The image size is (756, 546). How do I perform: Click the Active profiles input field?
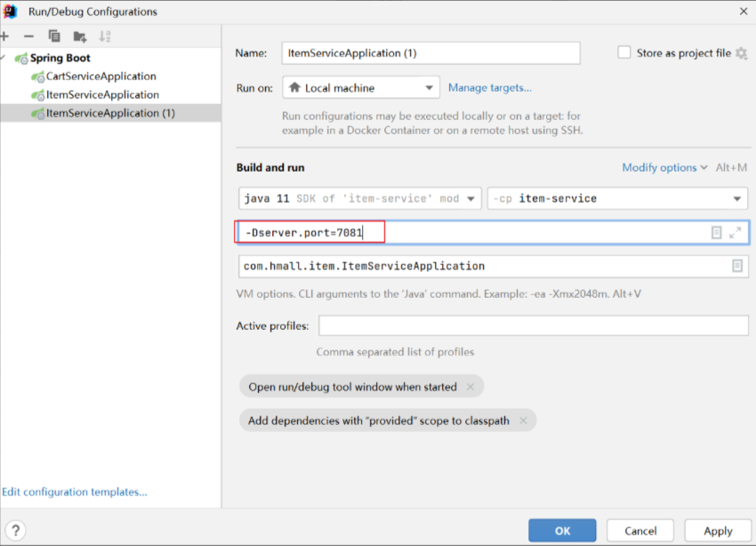534,325
